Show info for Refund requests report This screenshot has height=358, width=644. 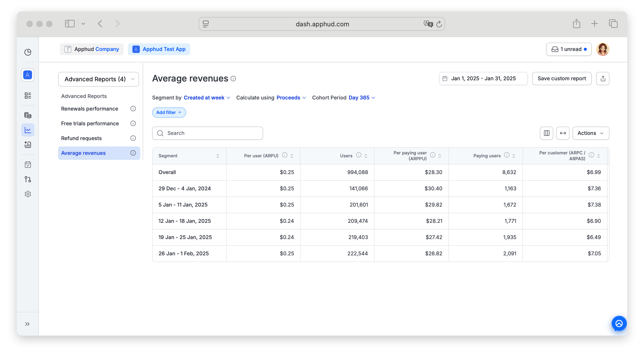133,138
